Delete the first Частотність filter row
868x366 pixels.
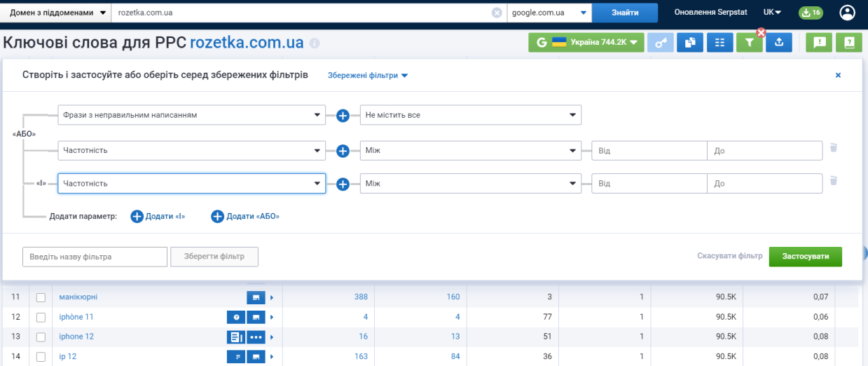click(x=833, y=147)
